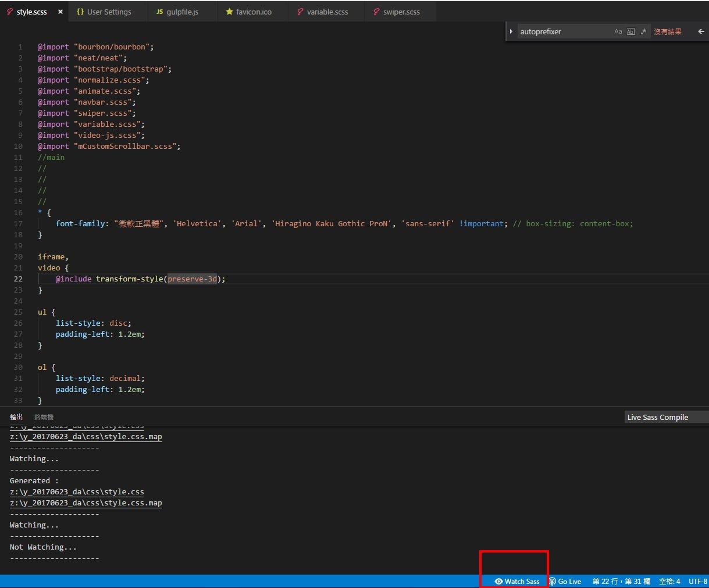Open top style.css.map link in output
This screenshot has height=588, width=709.
point(86,437)
